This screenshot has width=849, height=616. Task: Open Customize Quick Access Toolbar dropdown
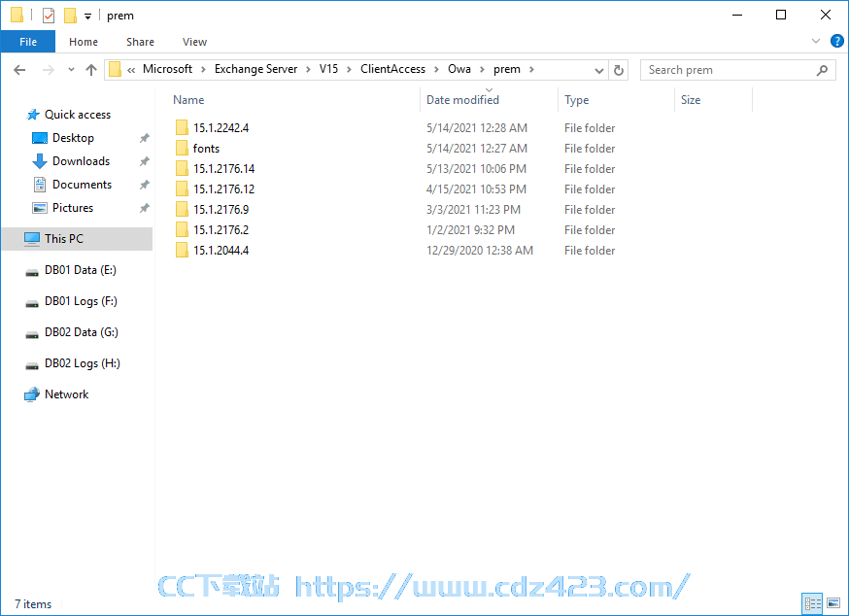click(x=87, y=17)
